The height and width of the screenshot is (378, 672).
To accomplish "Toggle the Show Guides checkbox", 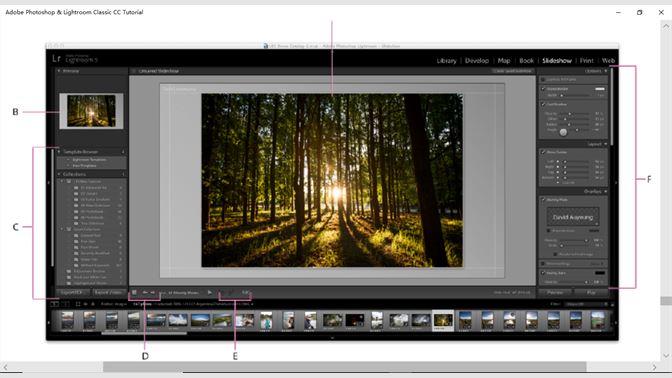I will click(543, 152).
